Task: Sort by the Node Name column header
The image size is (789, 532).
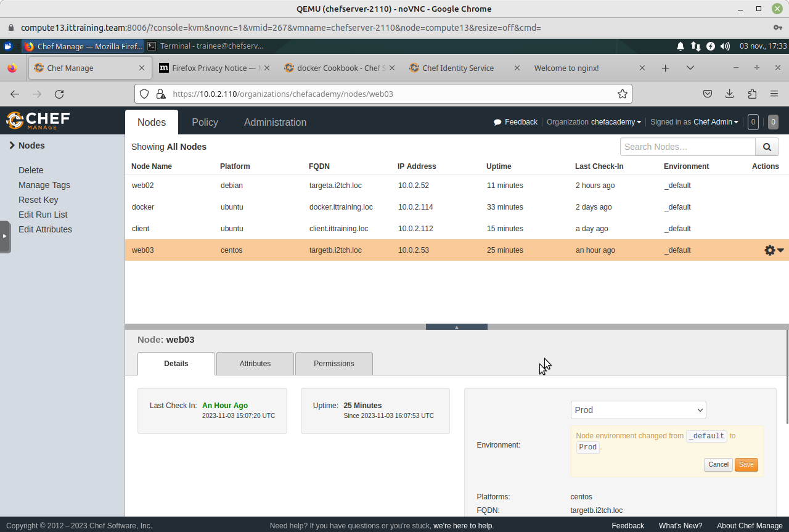Action: pos(152,166)
